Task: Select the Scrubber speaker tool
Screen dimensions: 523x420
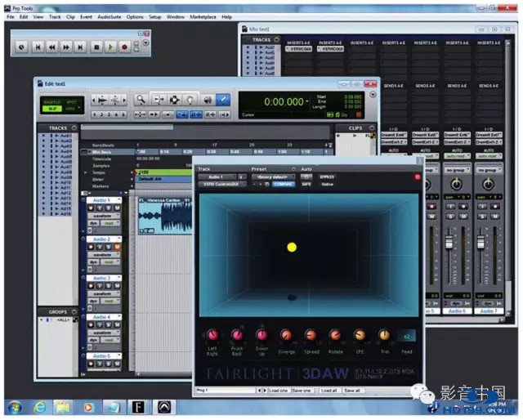Action: click(x=207, y=99)
